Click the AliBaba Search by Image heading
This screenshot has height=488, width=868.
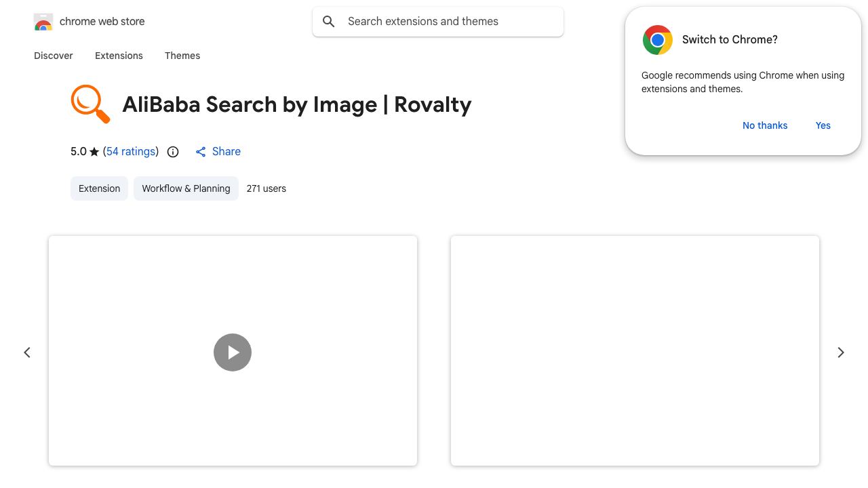pos(297,104)
